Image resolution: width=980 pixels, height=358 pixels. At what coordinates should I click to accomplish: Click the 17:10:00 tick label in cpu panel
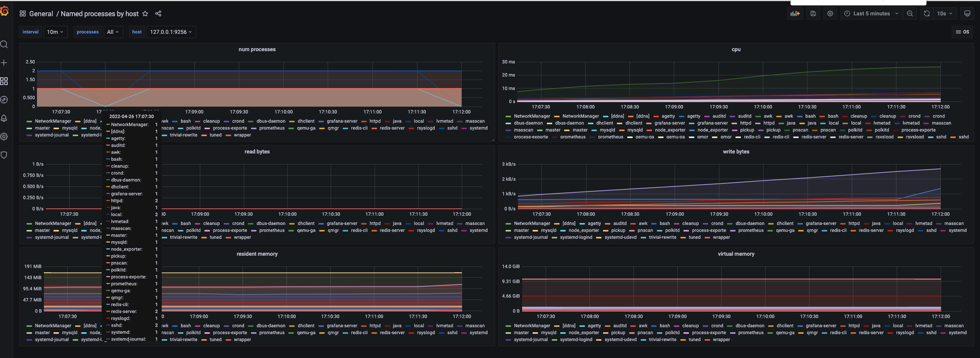763,107
